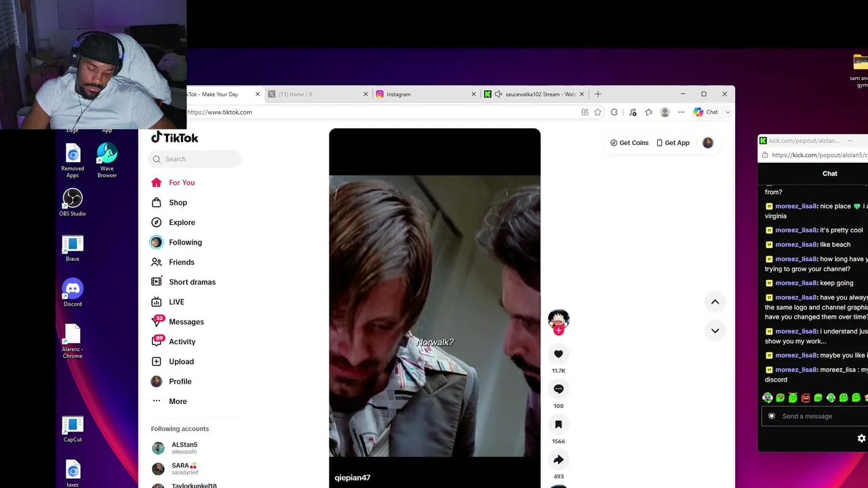The image size is (868, 488).
Task: Open a new browser tab
Action: pyautogui.click(x=597, y=94)
